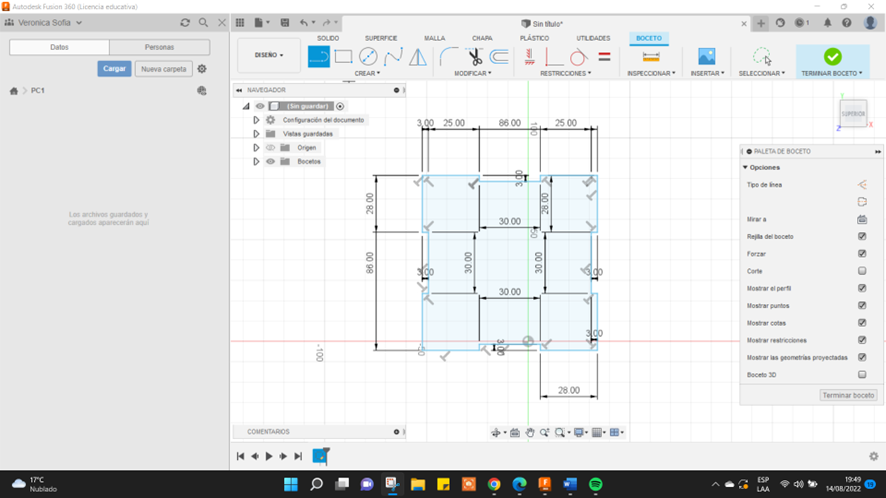Select the Mirror tool icon
The width and height of the screenshot is (886, 498).
tap(418, 57)
